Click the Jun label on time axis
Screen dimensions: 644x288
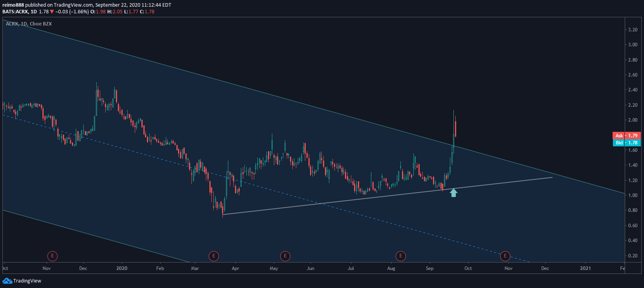tap(310, 268)
